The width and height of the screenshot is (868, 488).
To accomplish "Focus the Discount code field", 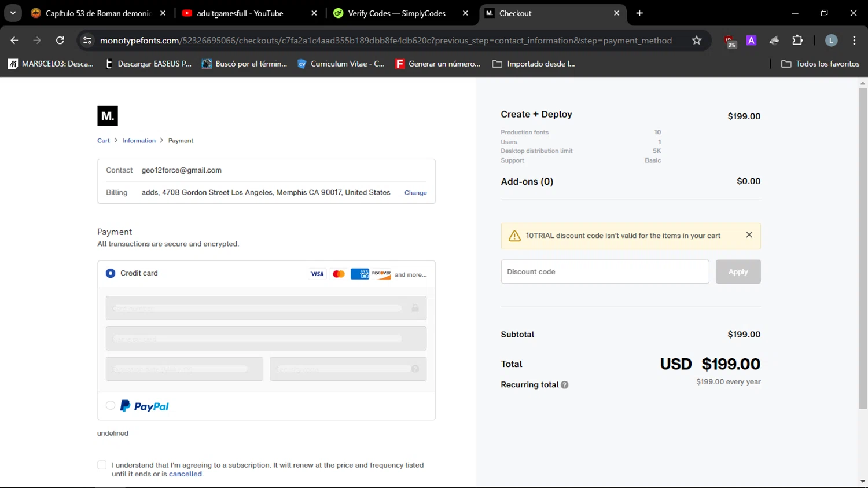I will tap(605, 271).
